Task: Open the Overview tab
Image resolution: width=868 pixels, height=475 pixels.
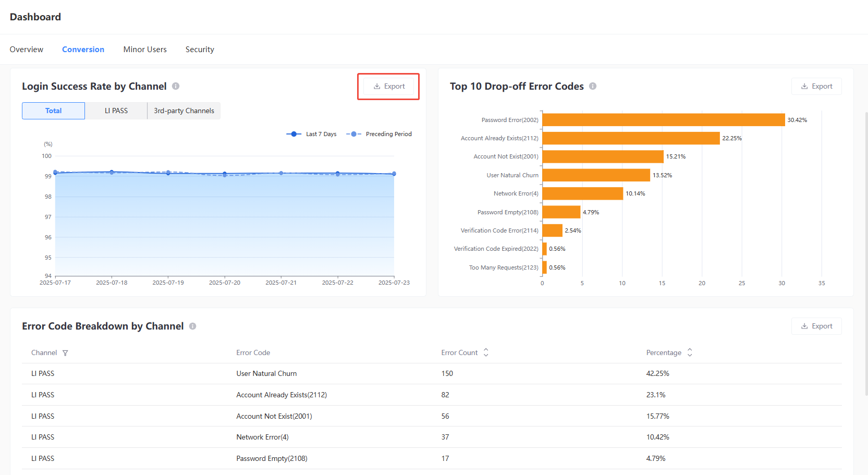Action: pyautogui.click(x=27, y=50)
